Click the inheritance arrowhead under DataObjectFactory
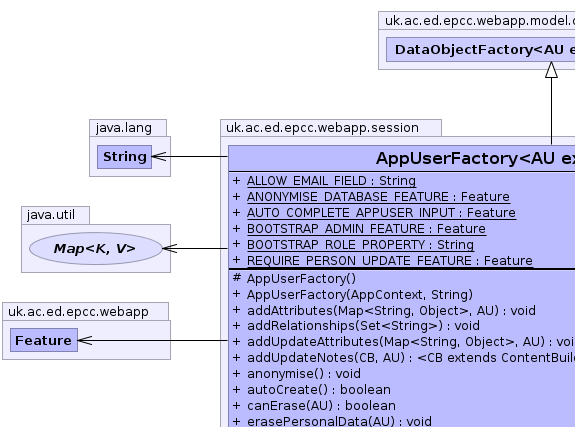 click(551, 70)
